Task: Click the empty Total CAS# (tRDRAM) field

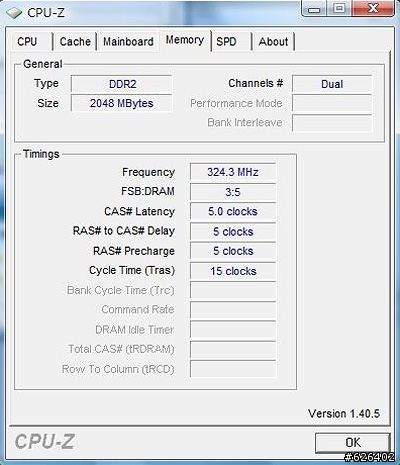Action: coord(233,349)
